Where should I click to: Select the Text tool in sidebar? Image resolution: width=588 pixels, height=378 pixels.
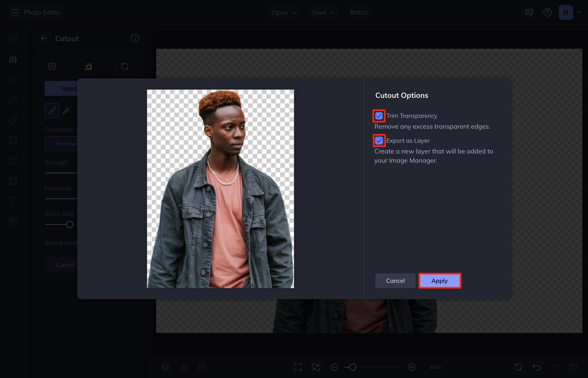pyautogui.click(x=13, y=201)
